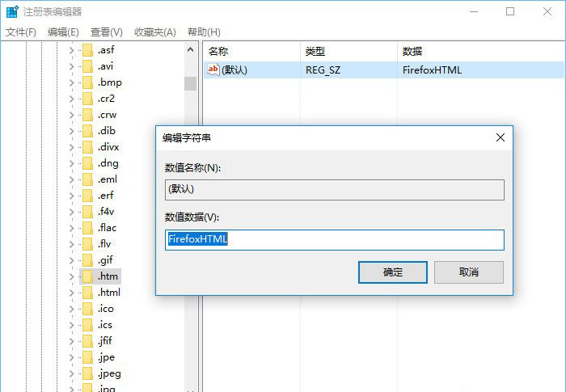Click the .eml folder icon
The height and width of the screenshot is (392, 566).
pyautogui.click(x=87, y=179)
